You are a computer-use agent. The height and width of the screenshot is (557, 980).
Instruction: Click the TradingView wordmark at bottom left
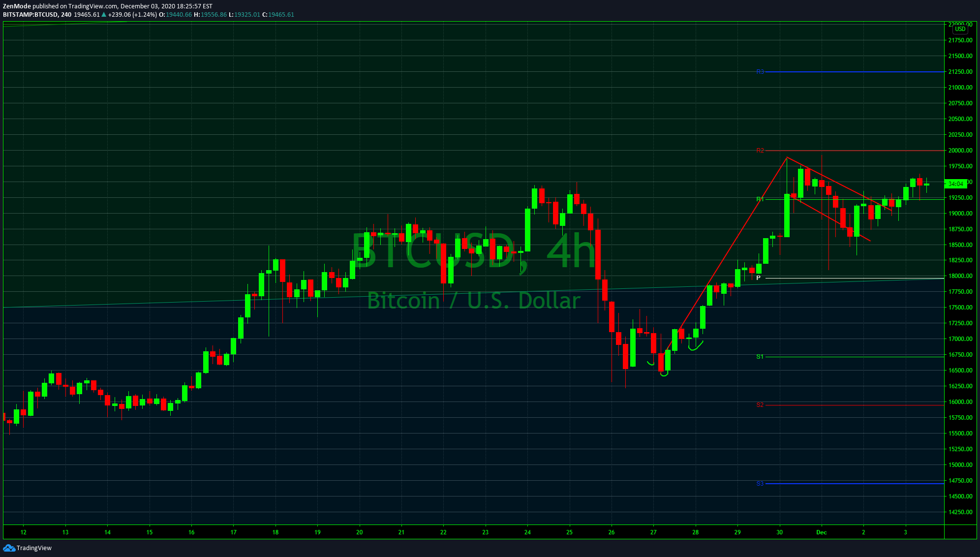point(34,548)
